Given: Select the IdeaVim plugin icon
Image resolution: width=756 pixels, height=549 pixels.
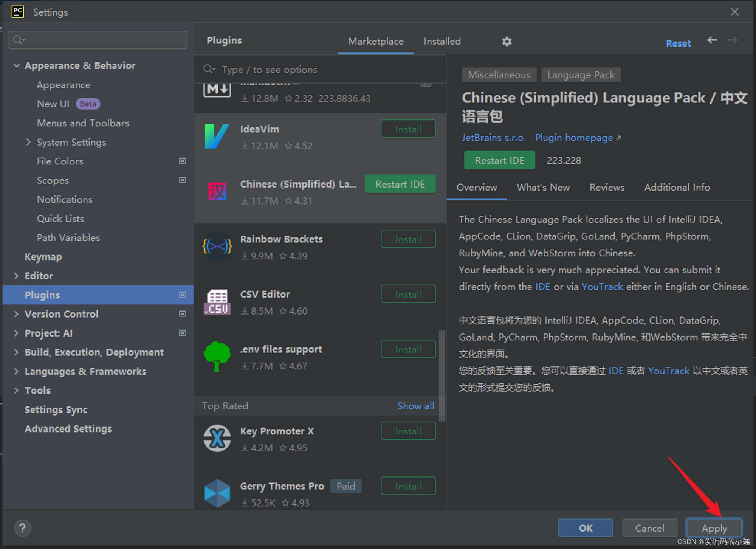Looking at the screenshot, I should point(217,136).
